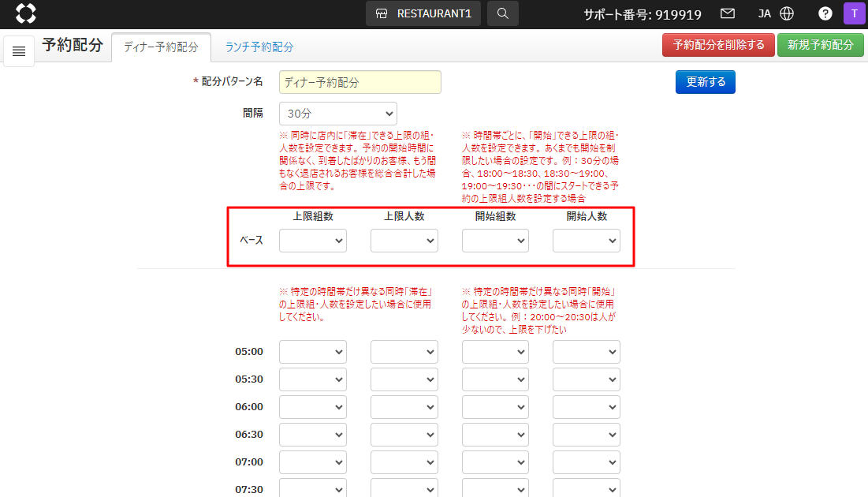
Task: Open 06:00 上限人数 dropdown
Action: pyautogui.click(x=404, y=407)
